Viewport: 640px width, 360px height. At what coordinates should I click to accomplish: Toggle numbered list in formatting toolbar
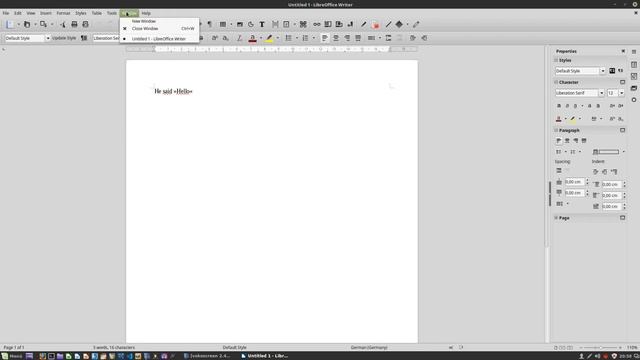(x=305, y=38)
